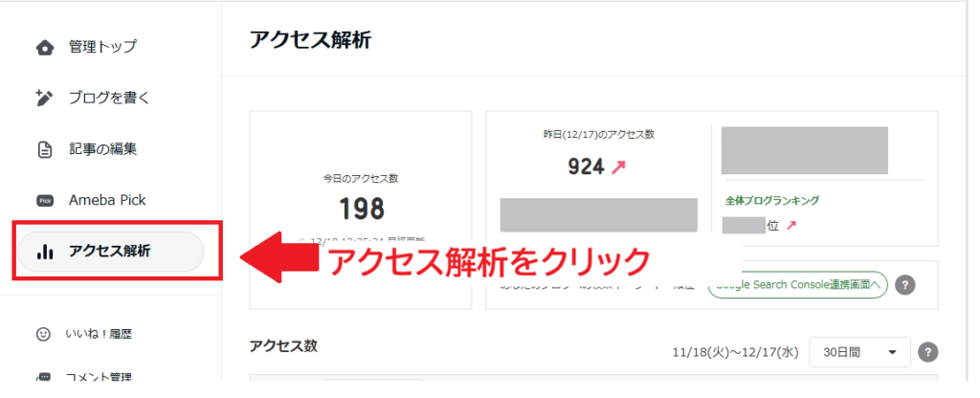Click the アクセス数 section heading

point(282,346)
